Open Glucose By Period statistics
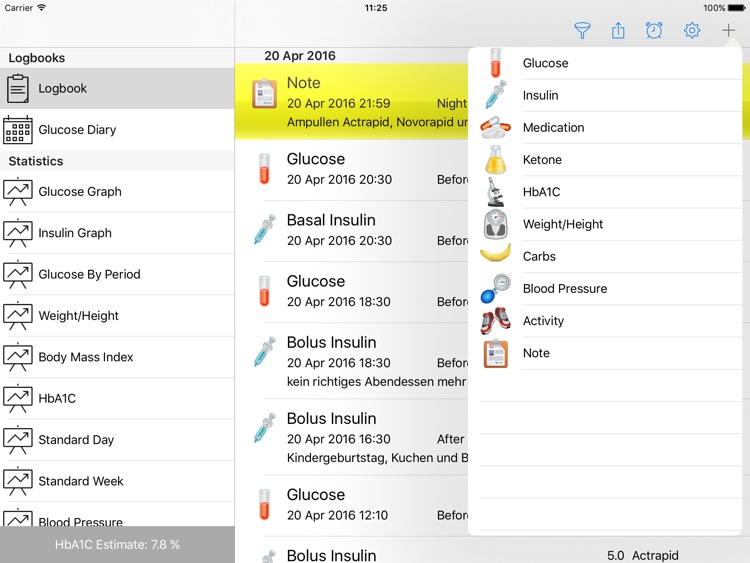The width and height of the screenshot is (750, 563). point(117,274)
